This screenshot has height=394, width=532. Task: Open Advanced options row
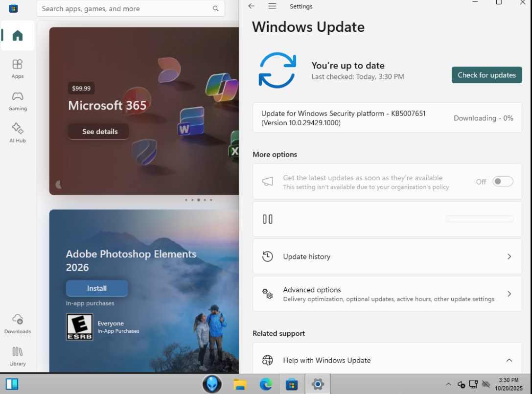(x=387, y=294)
